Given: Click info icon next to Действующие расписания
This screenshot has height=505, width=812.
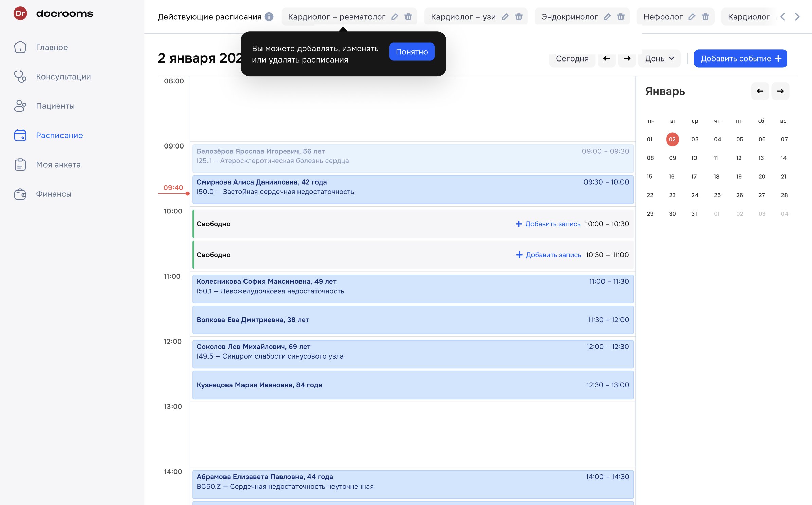Looking at the screenshot, I should click(x=269, y=17).
